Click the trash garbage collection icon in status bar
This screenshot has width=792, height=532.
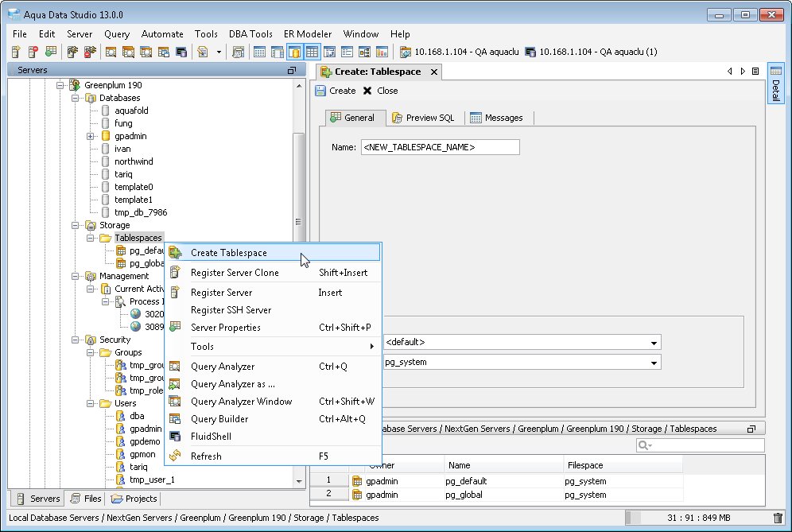778,518
